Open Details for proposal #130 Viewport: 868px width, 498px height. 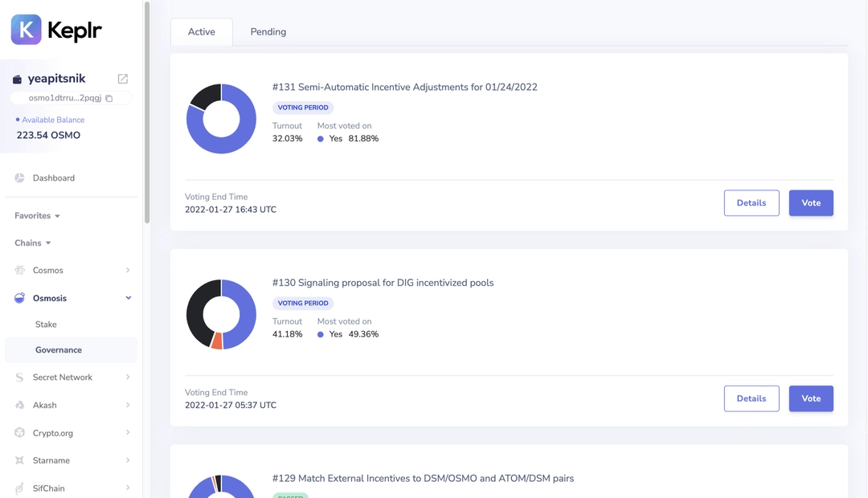coord(751,398)
